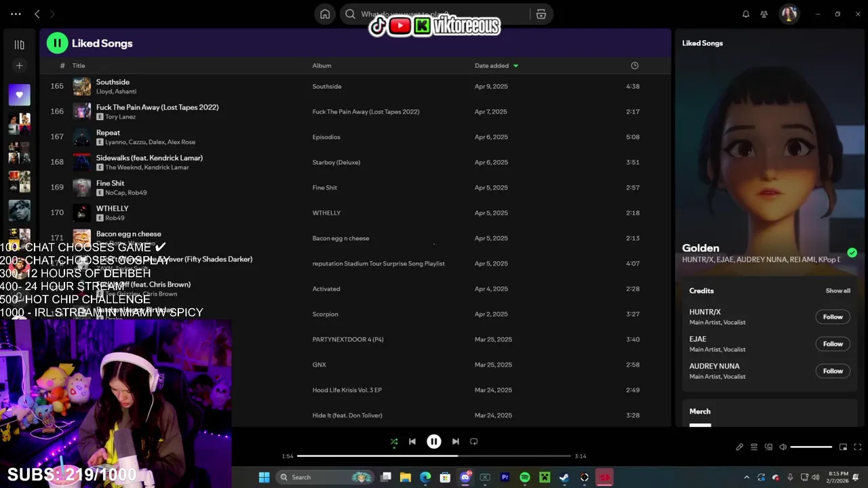Mute the volume speaker icon
Image resolution: width=868 pixels, height=488 pixels.
pos(783,447)
